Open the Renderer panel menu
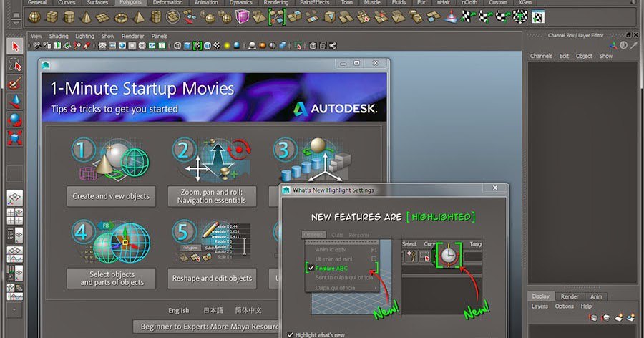The width and height of the screenshot is (644, 338). tap(132, 37)
